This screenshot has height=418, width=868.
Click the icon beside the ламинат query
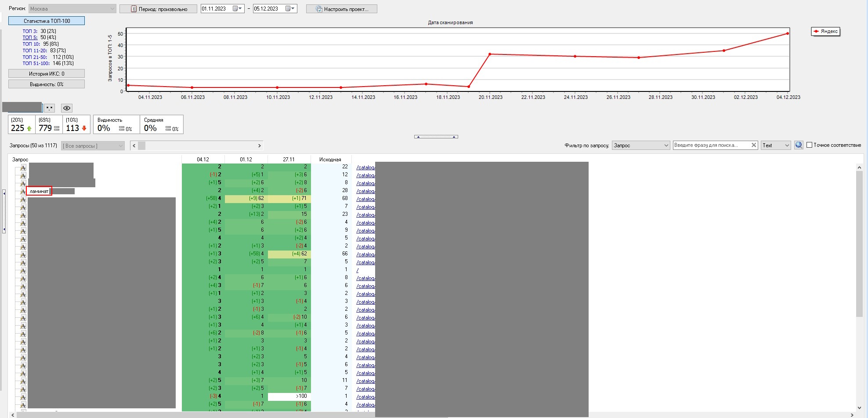23,191
